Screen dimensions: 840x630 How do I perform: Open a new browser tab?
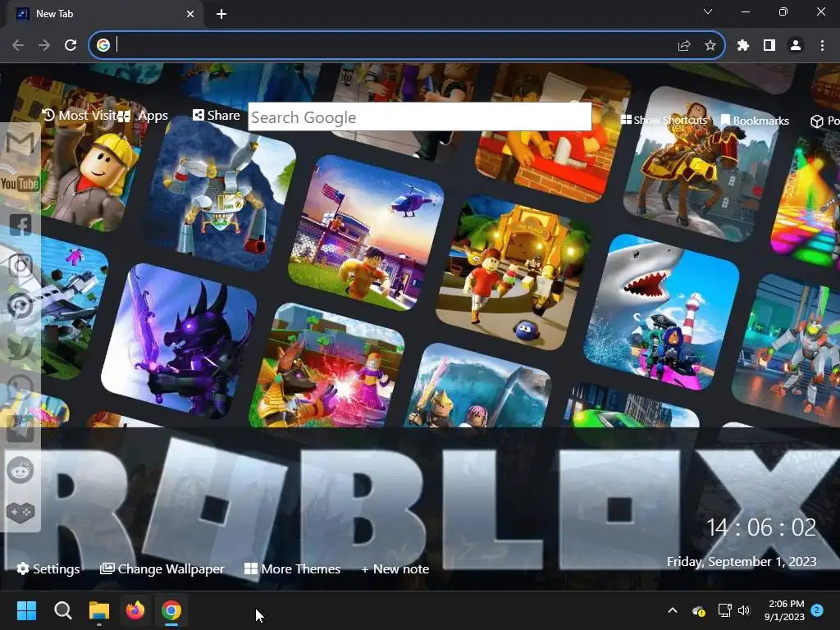[x=221, y=14]
